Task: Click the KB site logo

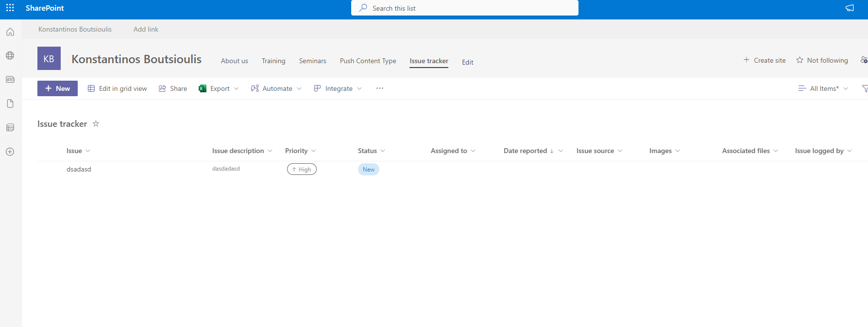Action: [49, 58]
